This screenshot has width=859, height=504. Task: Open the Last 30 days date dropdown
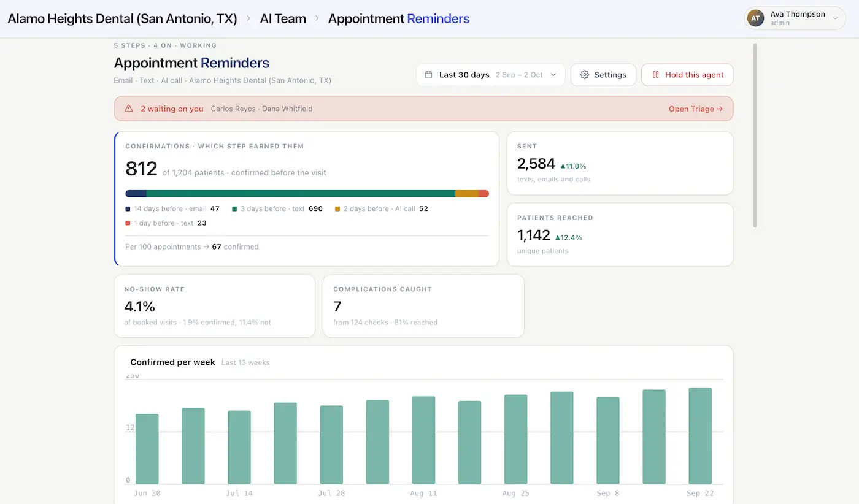[490, 75]
